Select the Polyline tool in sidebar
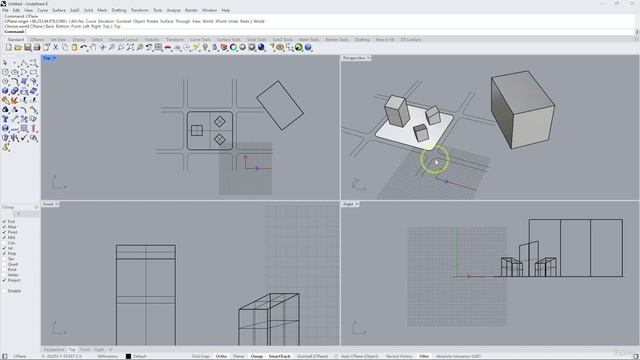640x360 pixels. (24, 63)
